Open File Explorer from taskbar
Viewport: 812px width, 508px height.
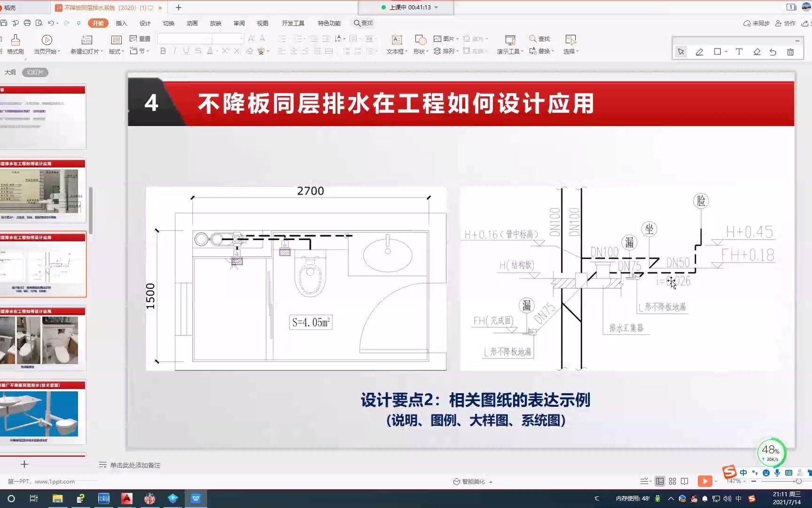point(57,499)
